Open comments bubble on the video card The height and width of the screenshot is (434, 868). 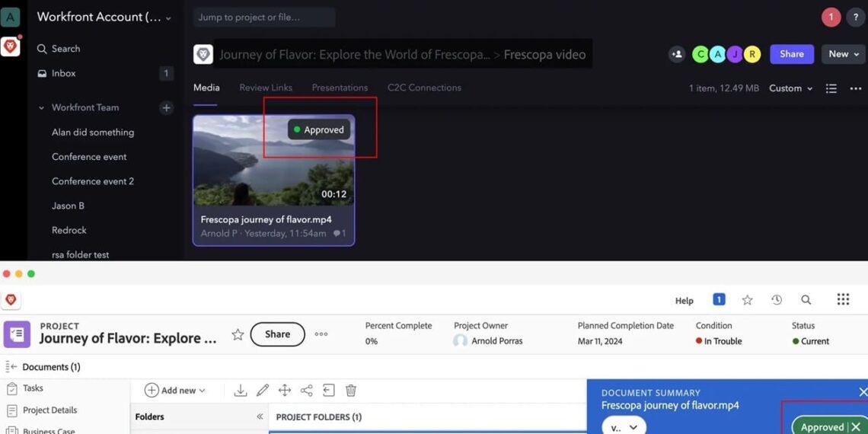click(x=340, y=234)
